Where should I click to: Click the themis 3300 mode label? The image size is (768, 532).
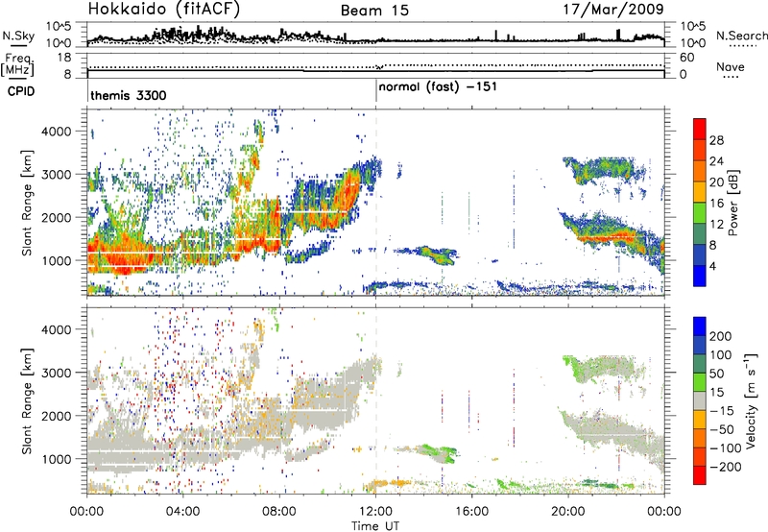coord(129,95)
